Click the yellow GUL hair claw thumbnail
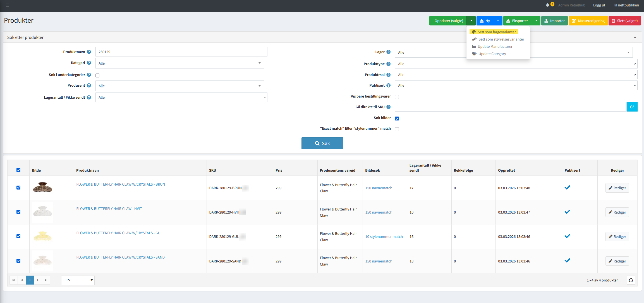 (x=42, y=236)
